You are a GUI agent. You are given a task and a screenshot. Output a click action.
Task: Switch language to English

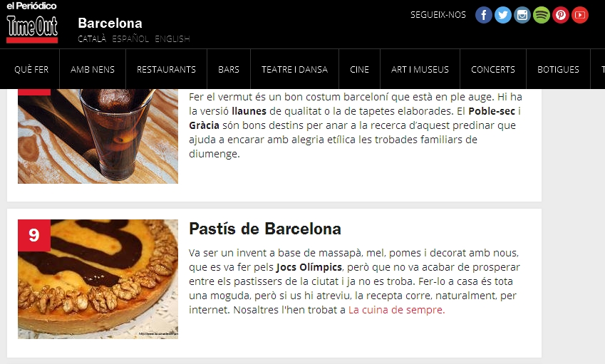click(x=172, y=38)
